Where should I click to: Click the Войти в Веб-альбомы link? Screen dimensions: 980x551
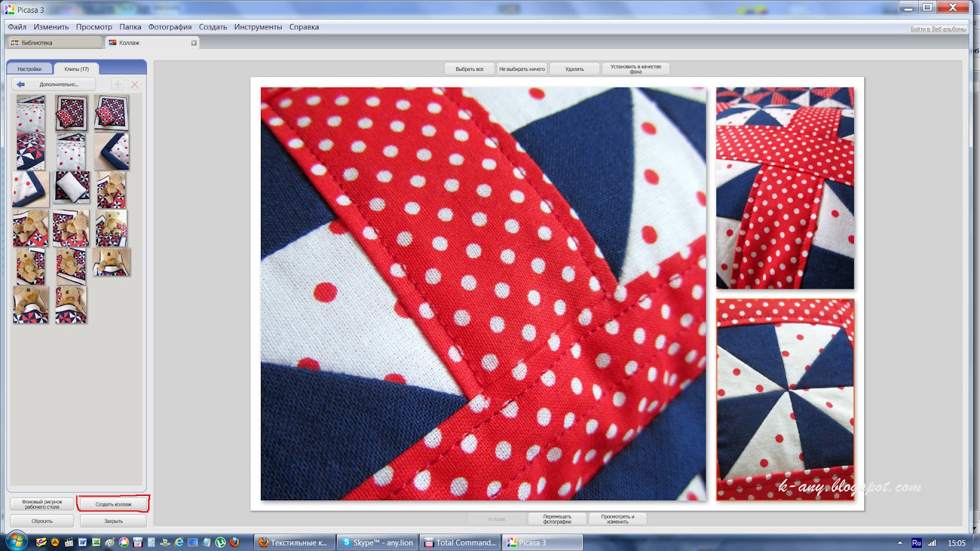(x=938, y=29)
